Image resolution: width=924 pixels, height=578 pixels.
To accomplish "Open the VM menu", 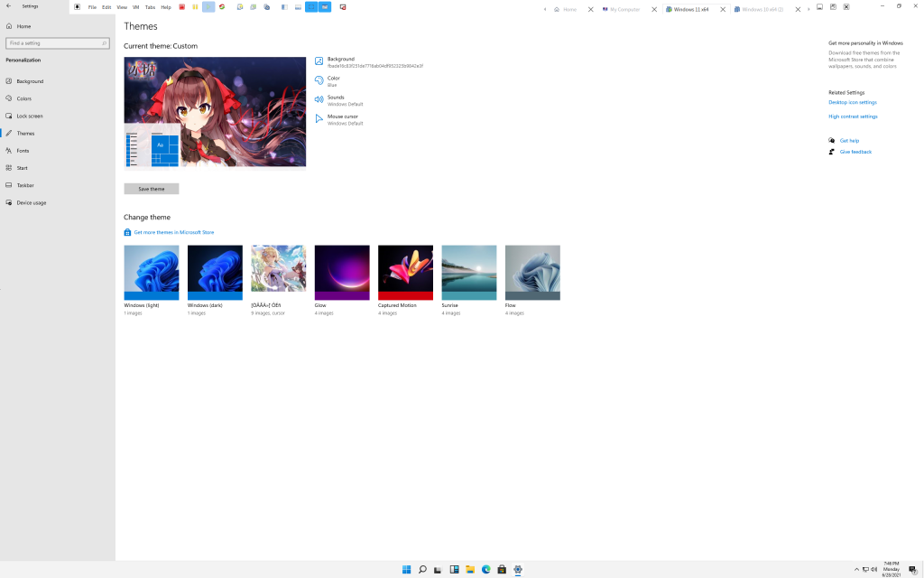I will pyautogui.click(x=136, y=7).
